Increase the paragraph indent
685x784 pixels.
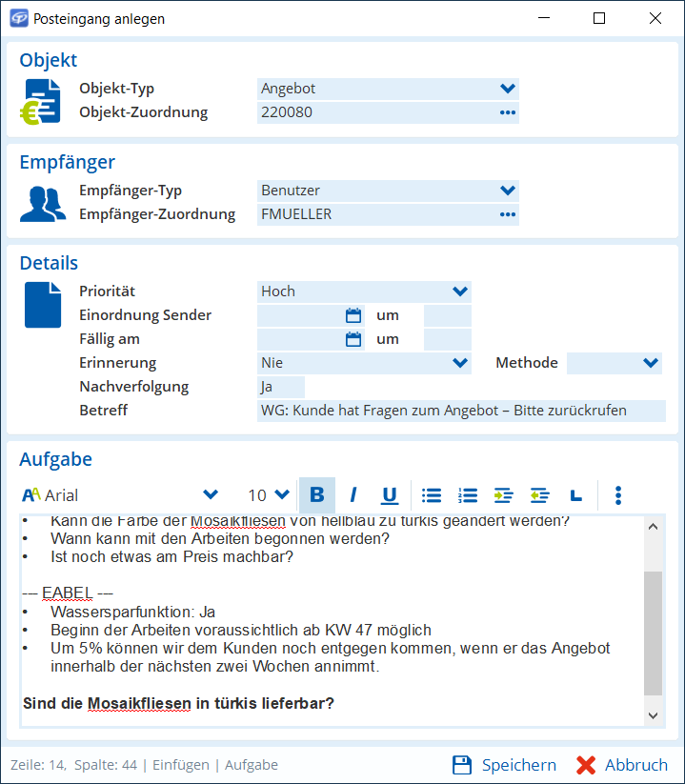click(x=503, y=495)
